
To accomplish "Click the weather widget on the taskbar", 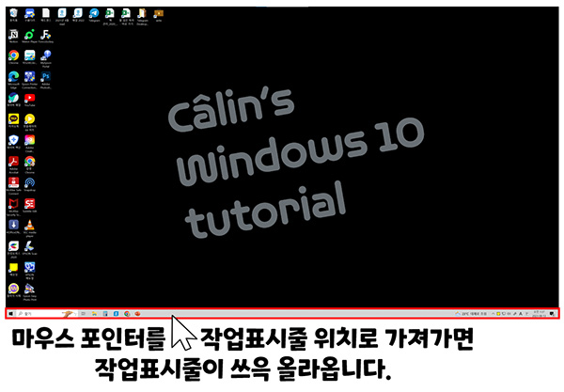I will tap(471, 314).
